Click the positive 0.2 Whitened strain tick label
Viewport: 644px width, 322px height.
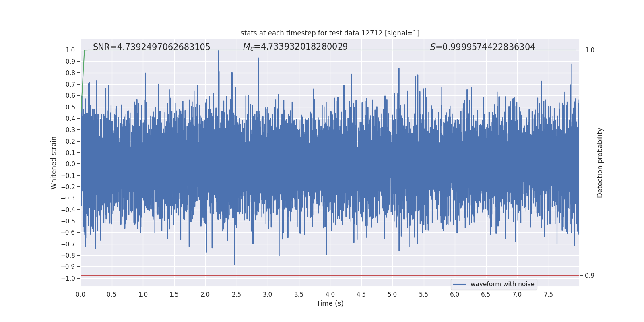pos(70,141)
